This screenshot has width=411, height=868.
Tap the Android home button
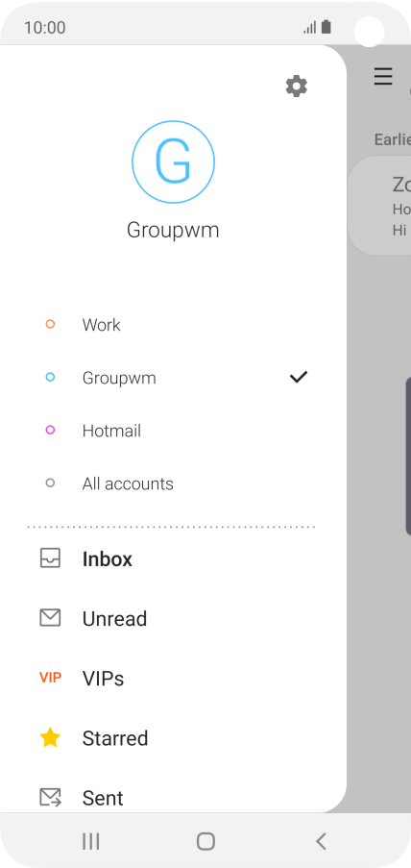tap(205, 841)
